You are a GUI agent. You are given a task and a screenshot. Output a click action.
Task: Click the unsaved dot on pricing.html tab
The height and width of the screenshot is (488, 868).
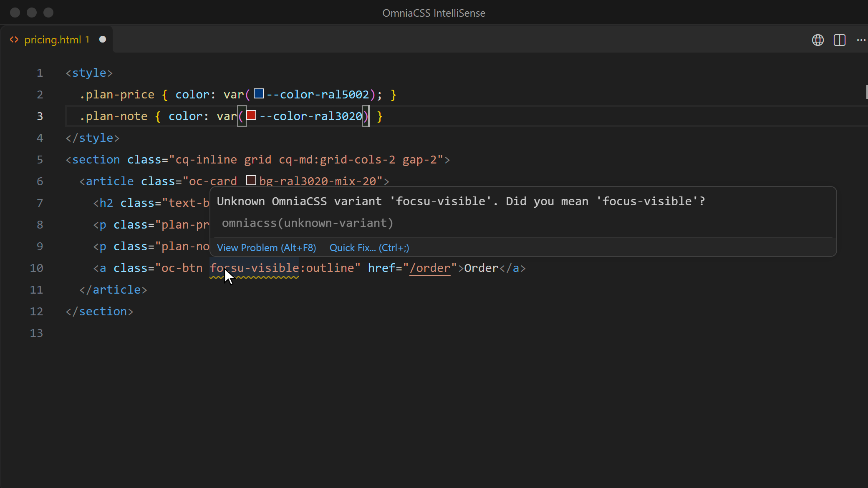point(103,39)
